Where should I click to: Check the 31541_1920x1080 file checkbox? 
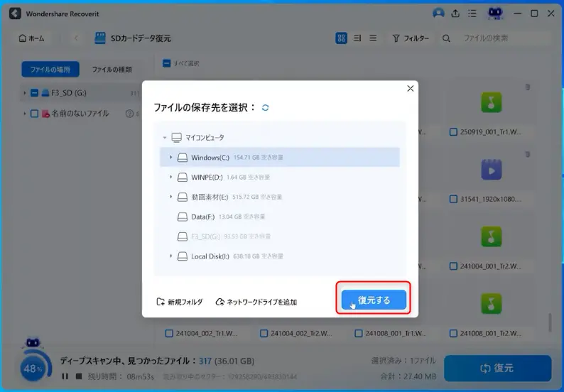(x=453, y=200)
